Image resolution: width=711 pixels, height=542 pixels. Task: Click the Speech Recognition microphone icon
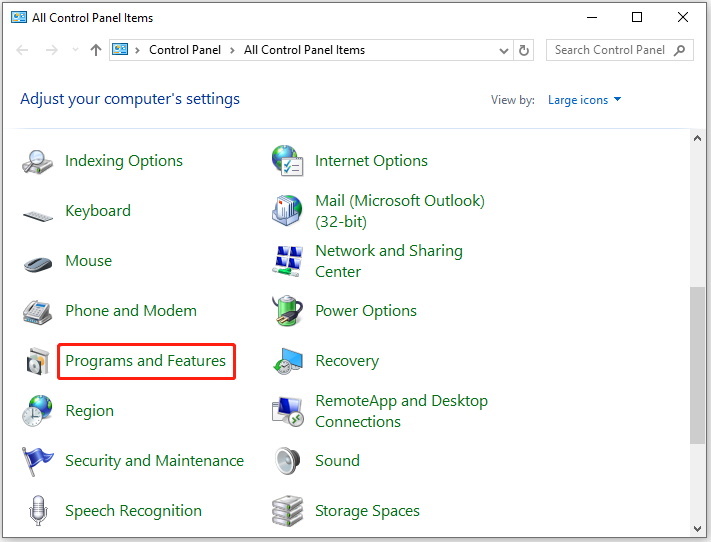pos(38,511)
